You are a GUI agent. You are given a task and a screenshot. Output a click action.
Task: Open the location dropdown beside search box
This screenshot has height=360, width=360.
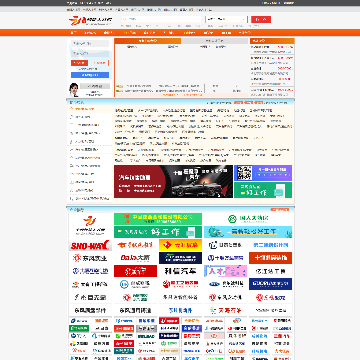pos(226,19)
